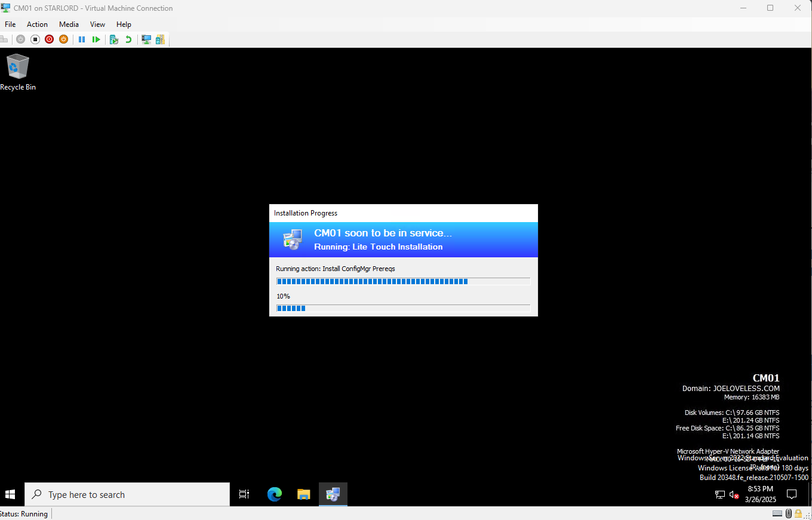
Task: Click the Type here to search box
Action: (127, 494)
